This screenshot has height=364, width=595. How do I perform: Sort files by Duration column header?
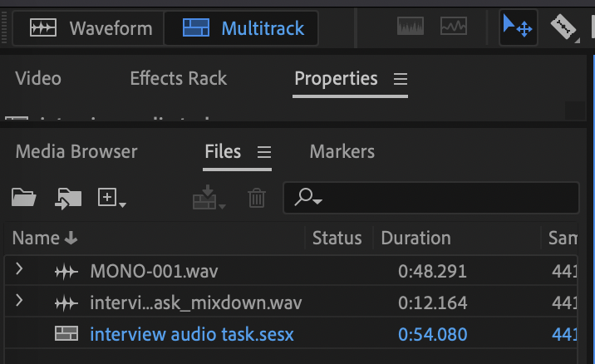(x=416, y=239)
